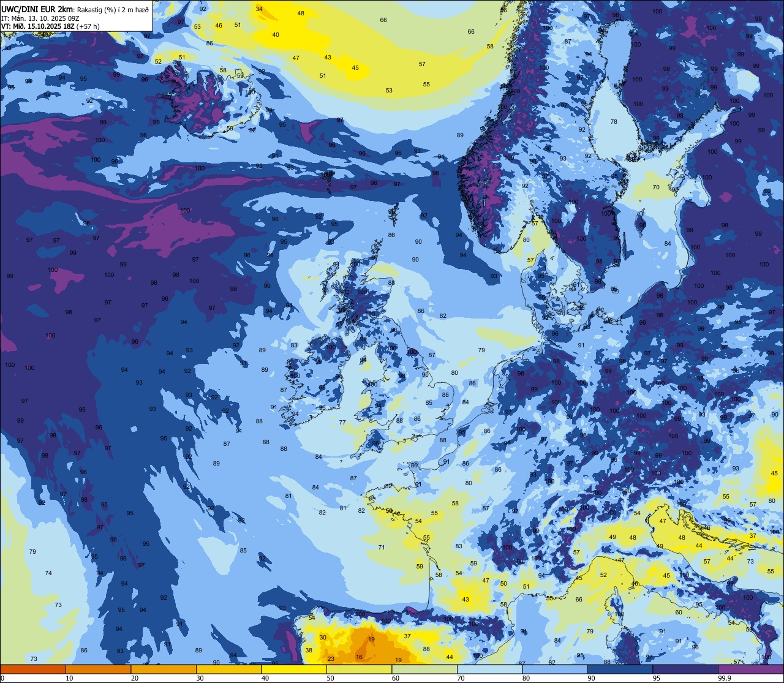784x683 pixels.
Task: Click the value 71 over the Bay of Biscay
Action: point(382,548)
